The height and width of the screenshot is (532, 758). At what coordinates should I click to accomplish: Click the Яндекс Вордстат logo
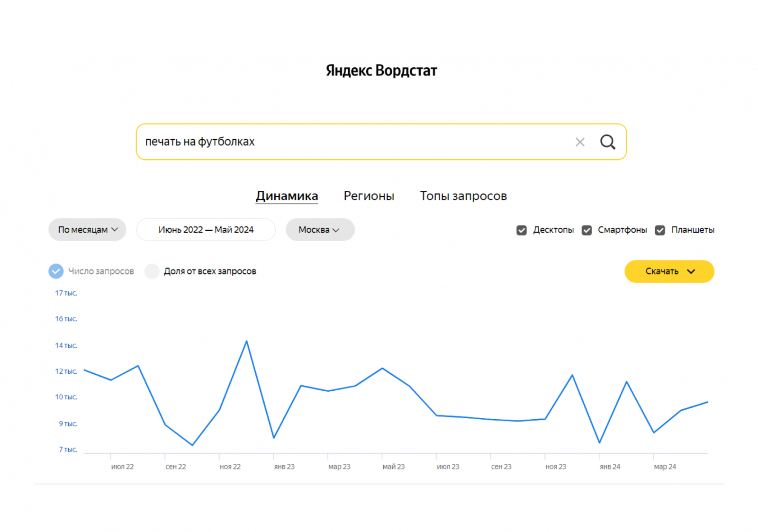click(x=381, y=71)
